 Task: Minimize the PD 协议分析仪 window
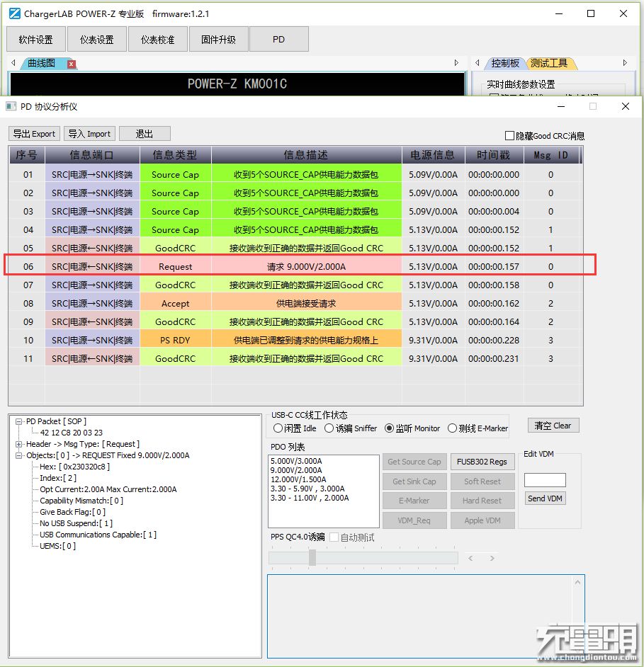[561, 106]
